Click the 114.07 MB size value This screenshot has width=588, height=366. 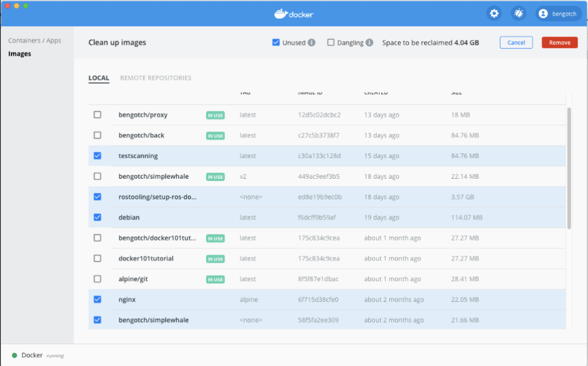[x=466, y=217]
